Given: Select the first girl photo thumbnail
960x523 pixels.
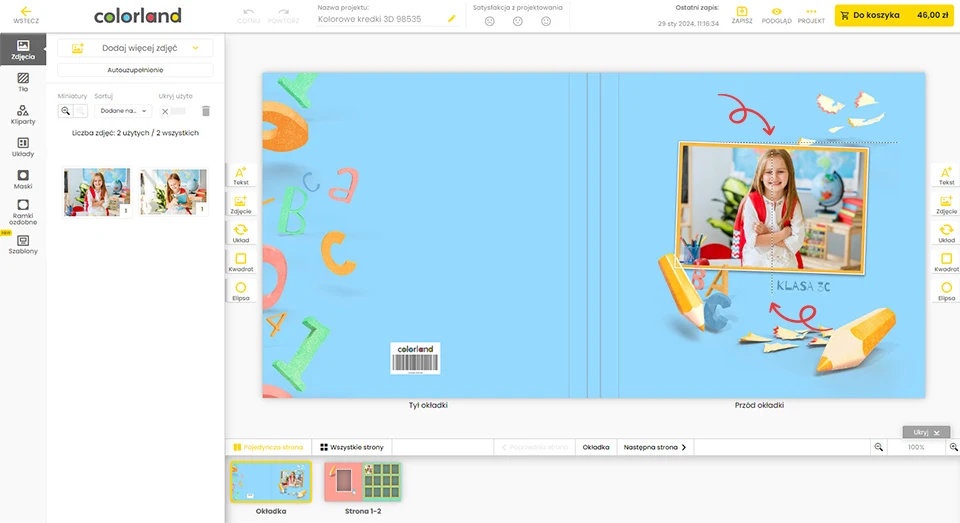Looking at the screenshot, I should 97,192.
